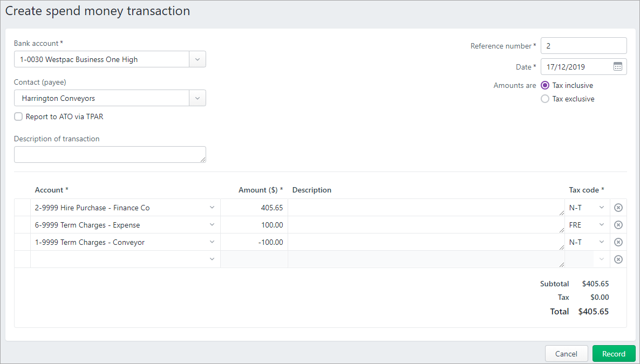Select the Tax exclusive option
Viewport: 640px width, 364px height.
point(544,99)
